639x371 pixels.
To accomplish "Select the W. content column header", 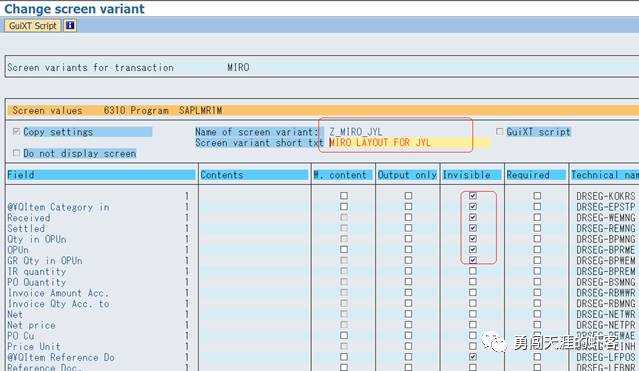I will [343, 175].
